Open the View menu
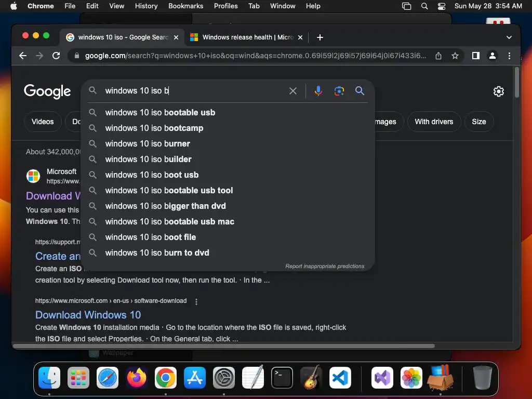Image resolution: width=532 pixels, height=399 pixels. (116, 6)
